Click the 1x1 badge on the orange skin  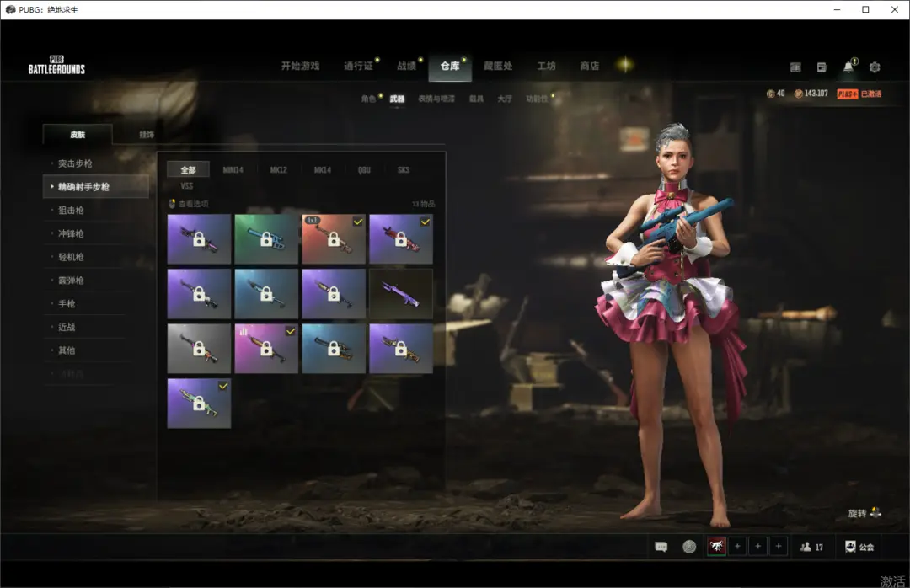313,221
